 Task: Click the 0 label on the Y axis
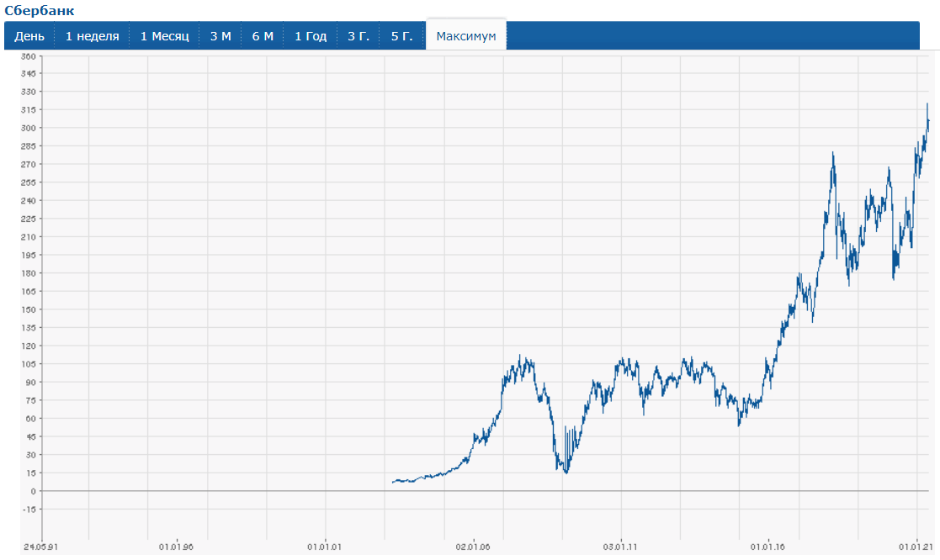(x=33, y=491)
